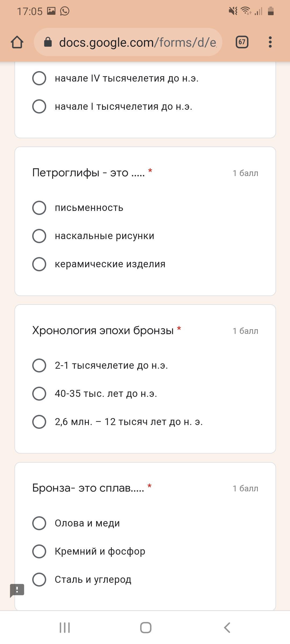Tap the docs.google.com address bar

[137, 42]
